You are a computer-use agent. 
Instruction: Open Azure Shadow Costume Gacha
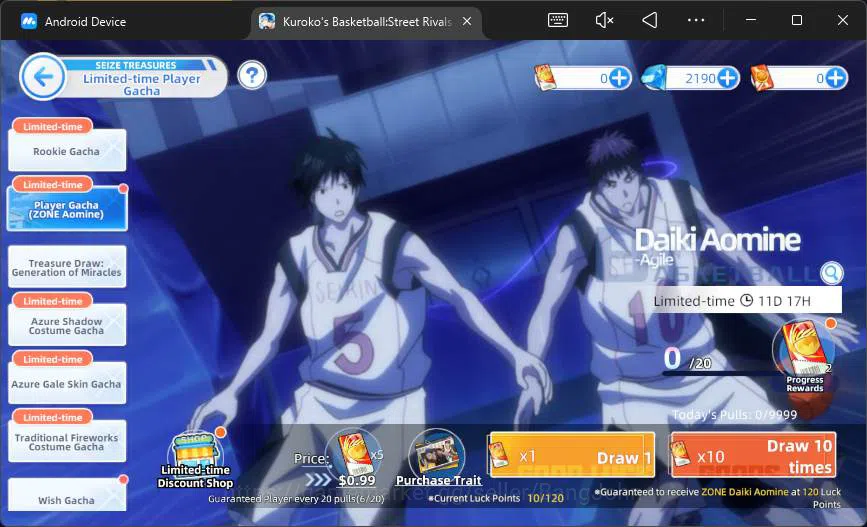point(67,325)
